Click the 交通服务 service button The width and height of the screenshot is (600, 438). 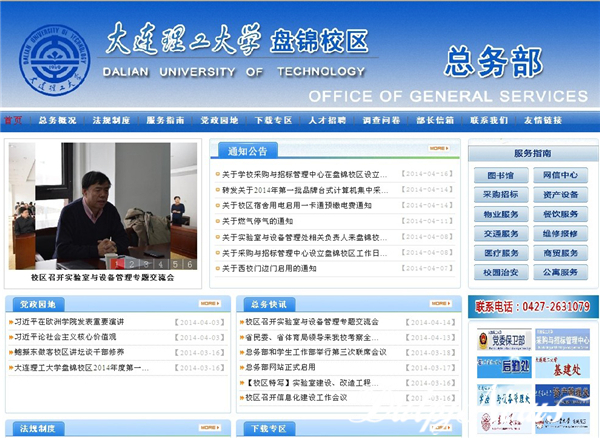tap(501, 233)
